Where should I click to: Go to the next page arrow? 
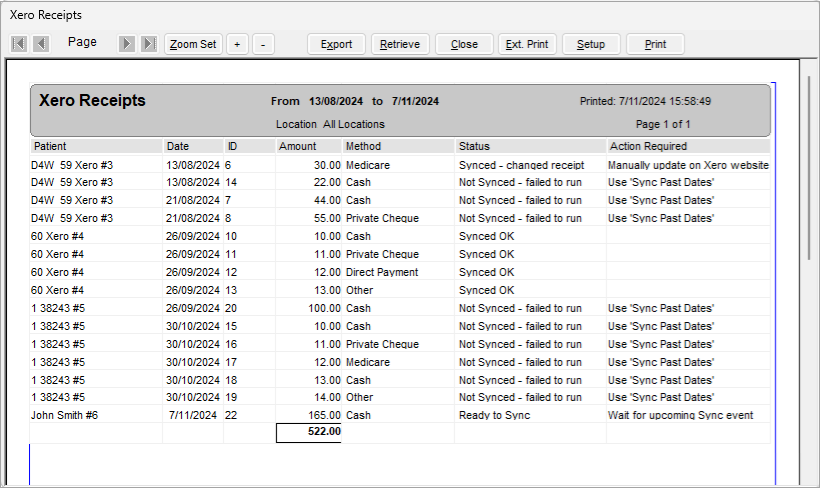pos(127,44)
